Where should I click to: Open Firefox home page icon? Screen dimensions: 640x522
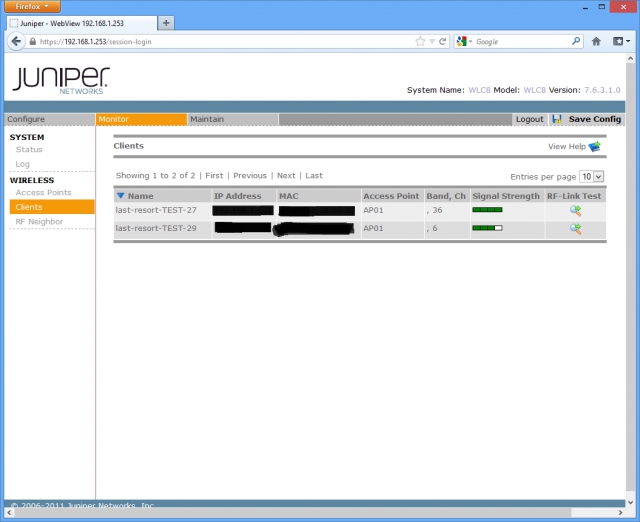coord(596,41)
